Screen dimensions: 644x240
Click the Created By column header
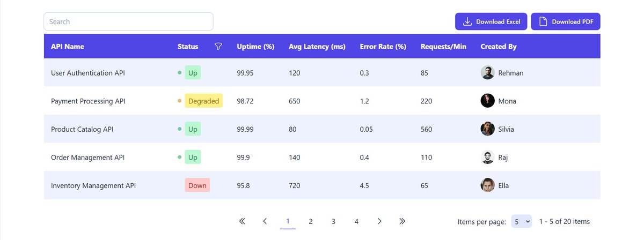[x=499, y=47]
